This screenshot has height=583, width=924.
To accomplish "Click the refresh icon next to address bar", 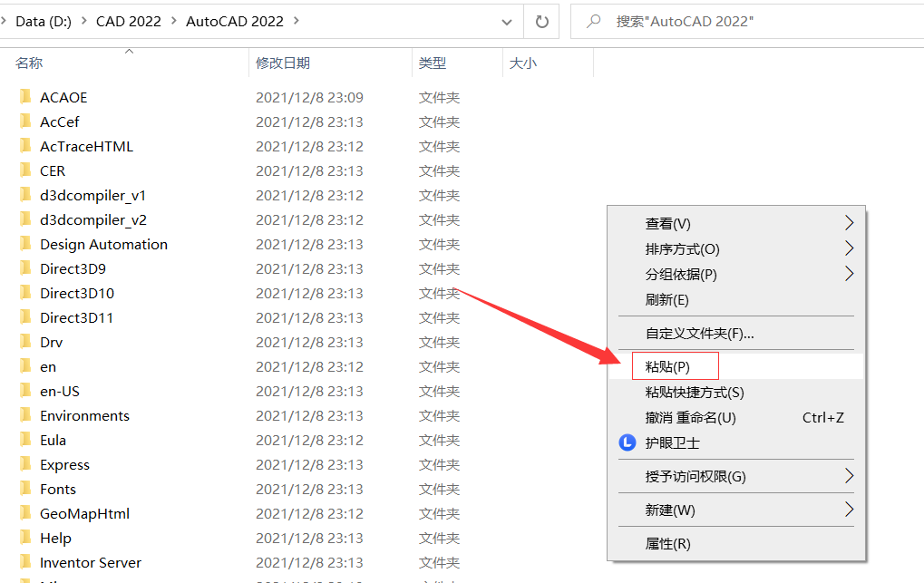I will (541, 20).
